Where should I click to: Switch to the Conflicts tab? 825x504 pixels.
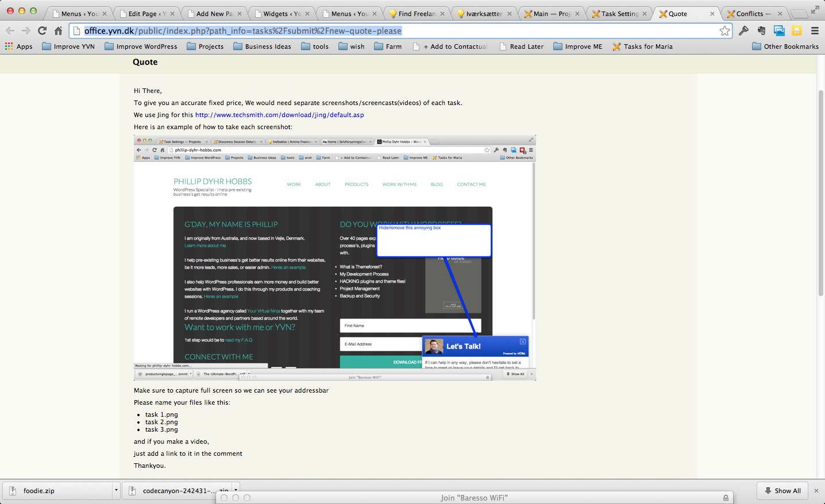[x=754, y=14]
